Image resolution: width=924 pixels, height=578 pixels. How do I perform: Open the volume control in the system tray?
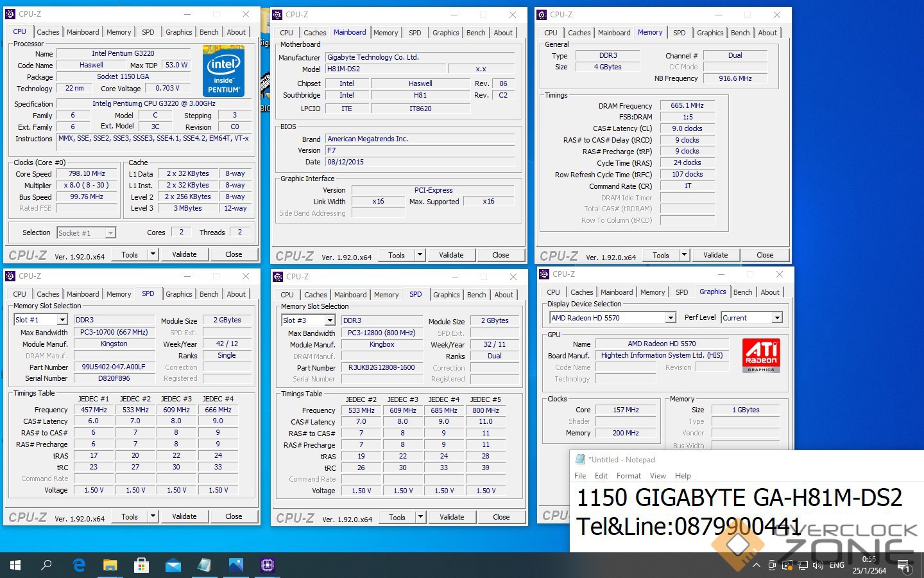pos(818,566)
